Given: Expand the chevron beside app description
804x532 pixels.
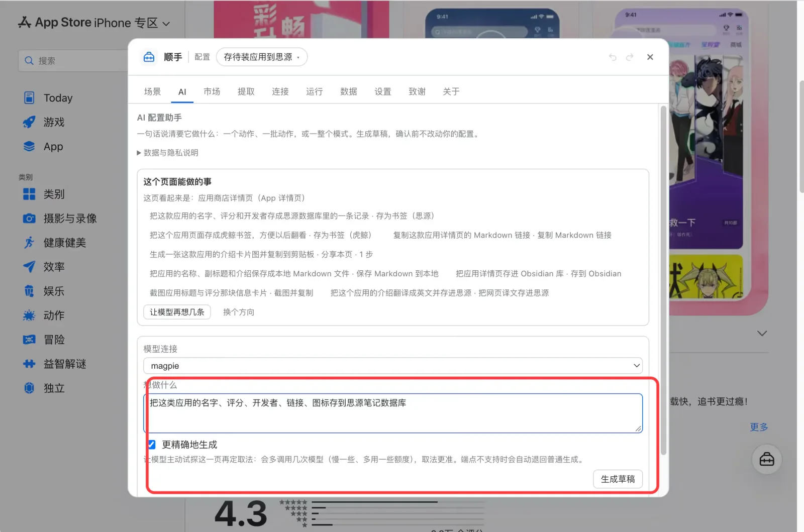Looking at the screenshot, I should (762, 333).
